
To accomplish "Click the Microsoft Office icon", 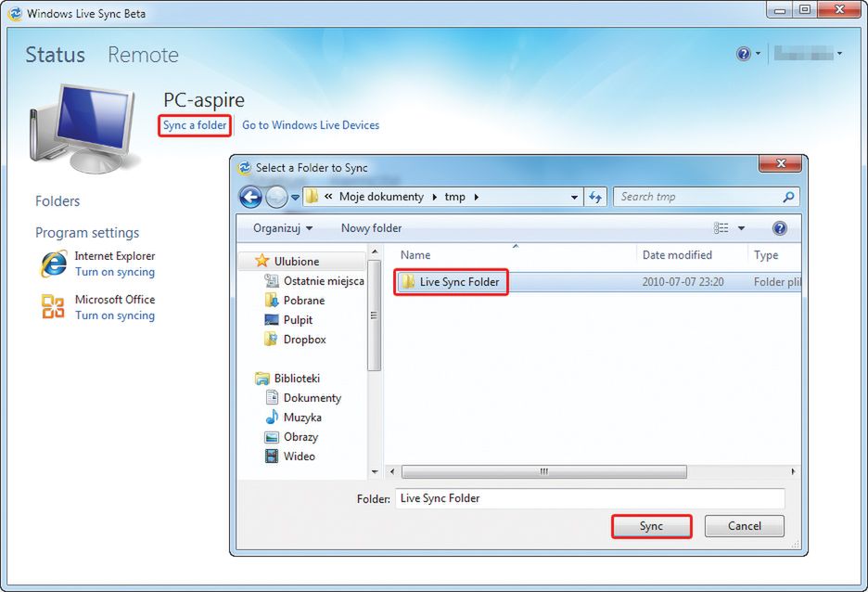I will (53, 306).
